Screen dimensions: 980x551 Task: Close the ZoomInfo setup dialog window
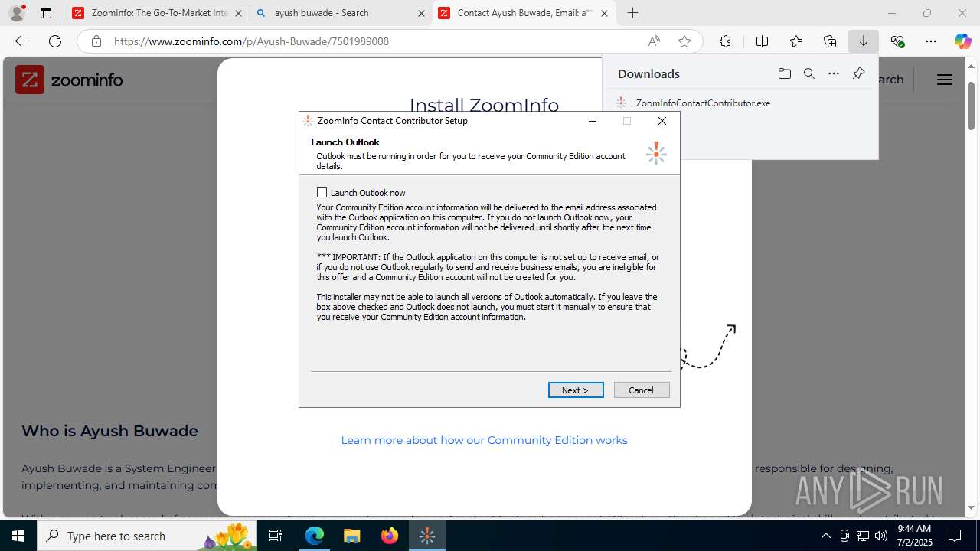coord(662,121)
